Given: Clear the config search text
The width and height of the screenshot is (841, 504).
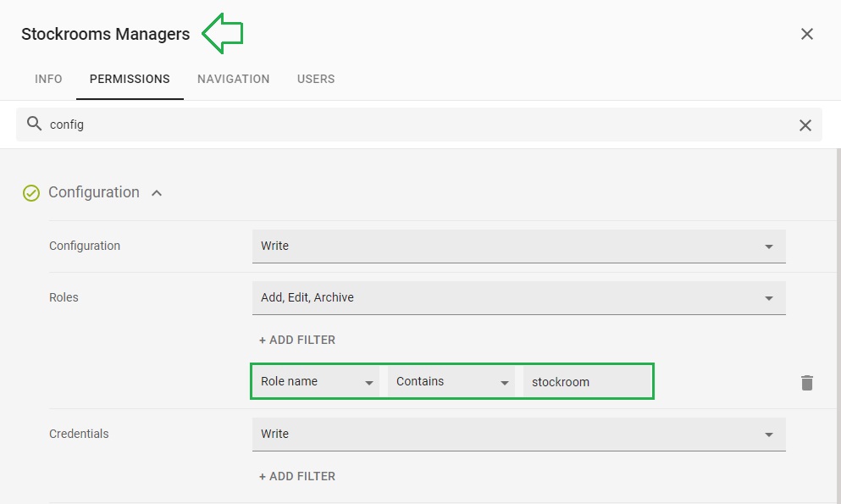Looking at the screenshot, I should (805, 125).
